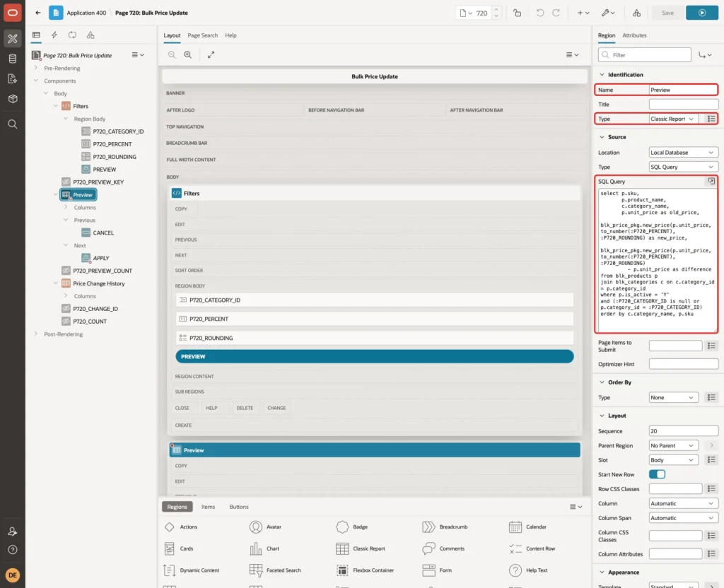The width and height of the screenshot is (724, 588).
Task: Expand the Pre-Rendering tree node
Action: pyautogui.click(x=36, y=68)
